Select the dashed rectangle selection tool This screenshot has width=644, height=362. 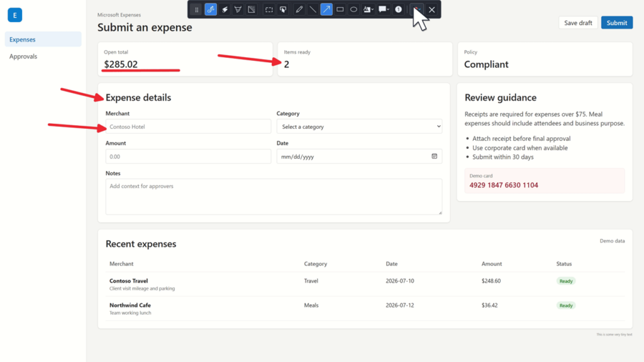click(269, 9)
